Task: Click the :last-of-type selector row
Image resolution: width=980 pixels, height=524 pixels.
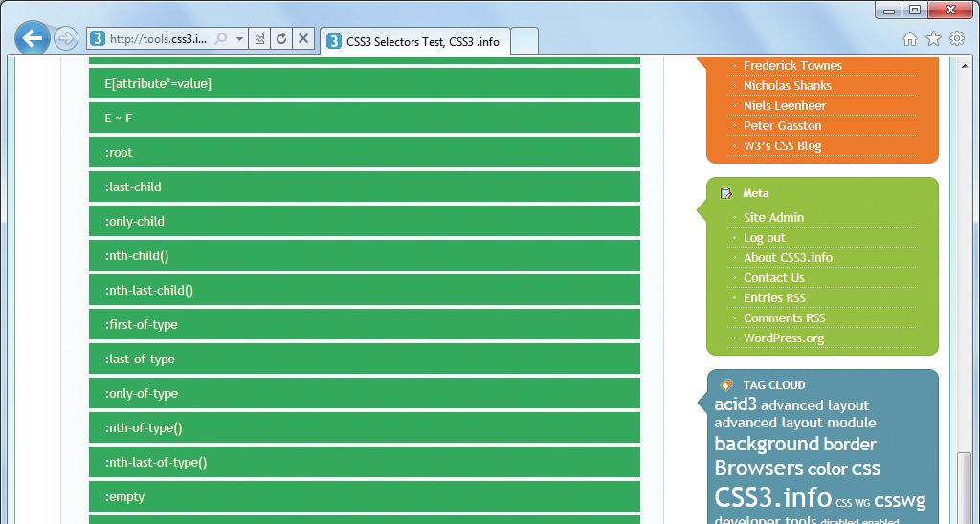Action: click(365, 359)
